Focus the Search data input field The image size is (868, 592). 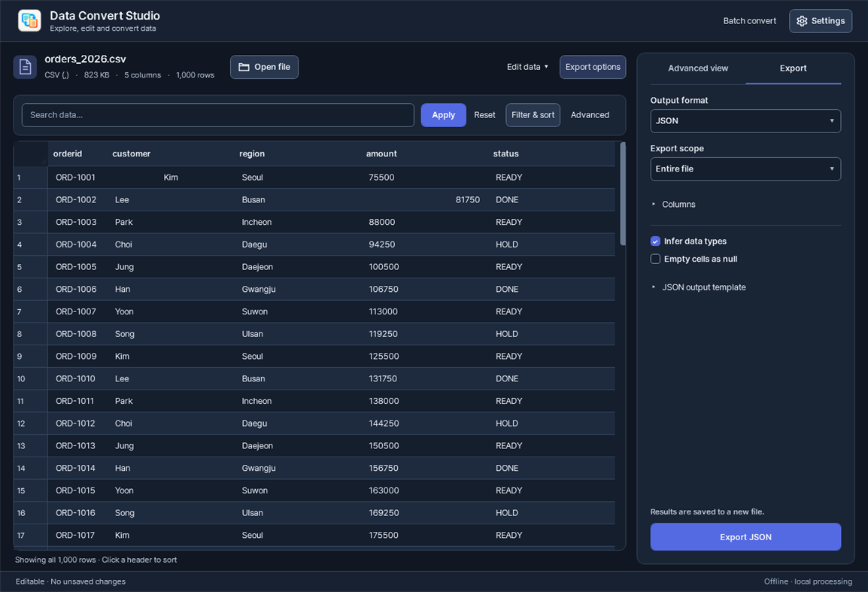tap(217, 115)
